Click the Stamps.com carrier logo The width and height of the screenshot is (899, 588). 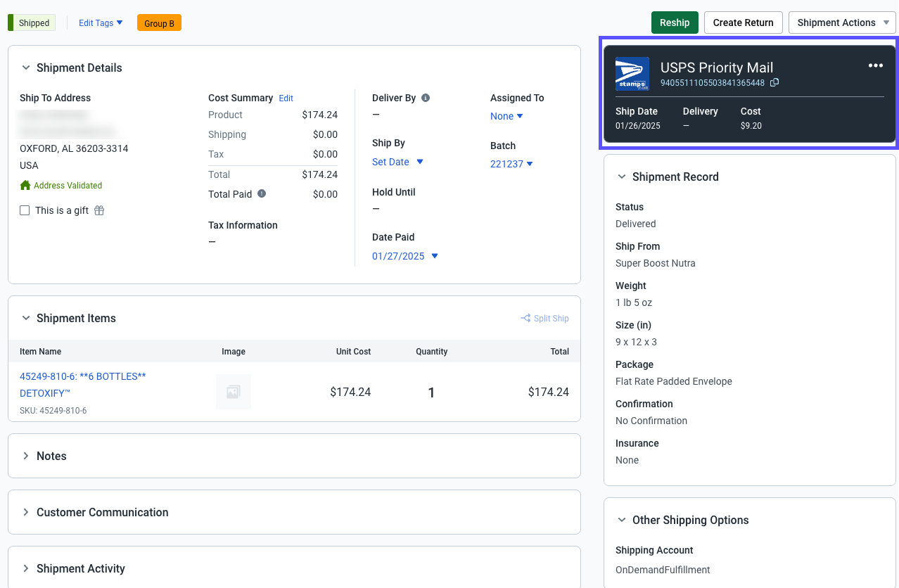[x=632, y=74]
